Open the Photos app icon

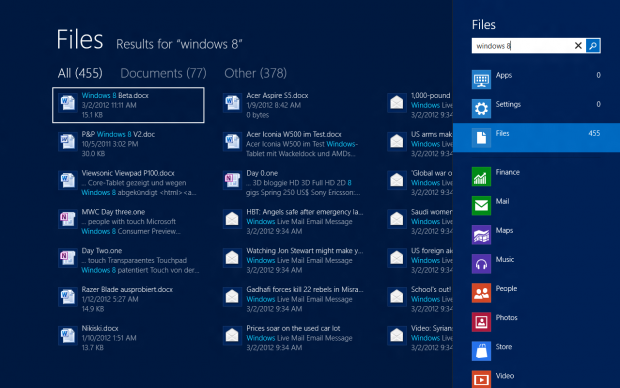(481, 322)
